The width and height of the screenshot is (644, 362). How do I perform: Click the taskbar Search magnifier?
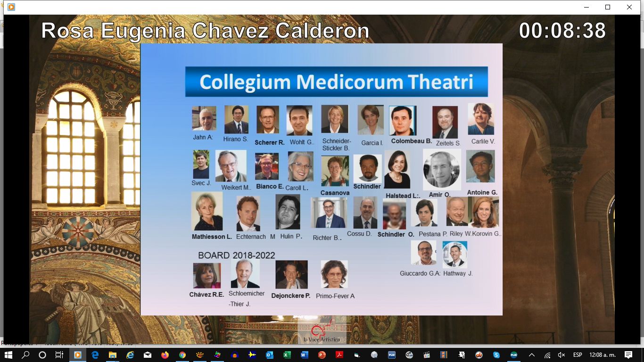25,355
